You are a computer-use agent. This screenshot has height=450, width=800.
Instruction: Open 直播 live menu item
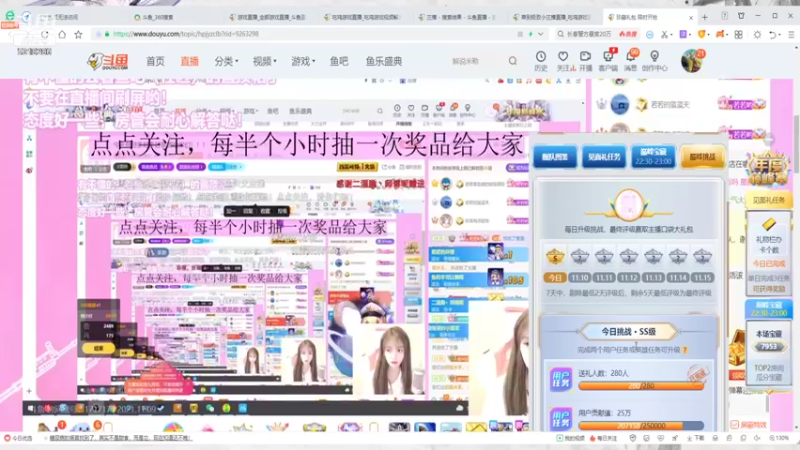tap(189, 61)
